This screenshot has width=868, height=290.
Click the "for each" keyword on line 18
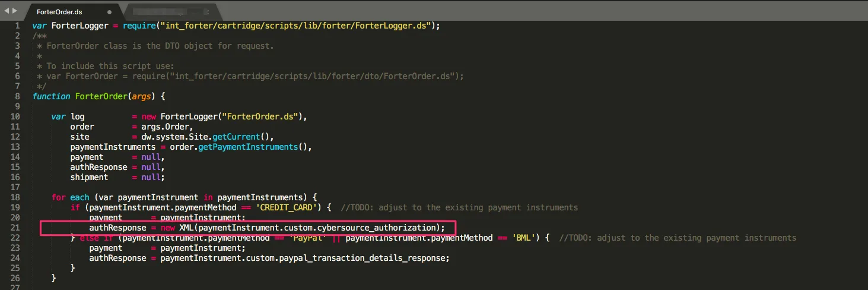point(70,197)
